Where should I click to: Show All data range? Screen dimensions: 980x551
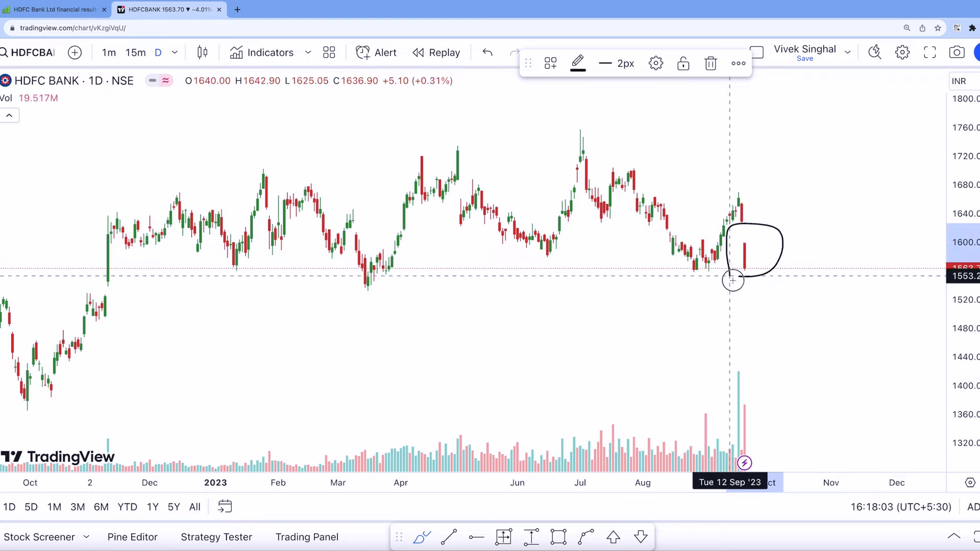pyautogui.click(x=195, y=507)
